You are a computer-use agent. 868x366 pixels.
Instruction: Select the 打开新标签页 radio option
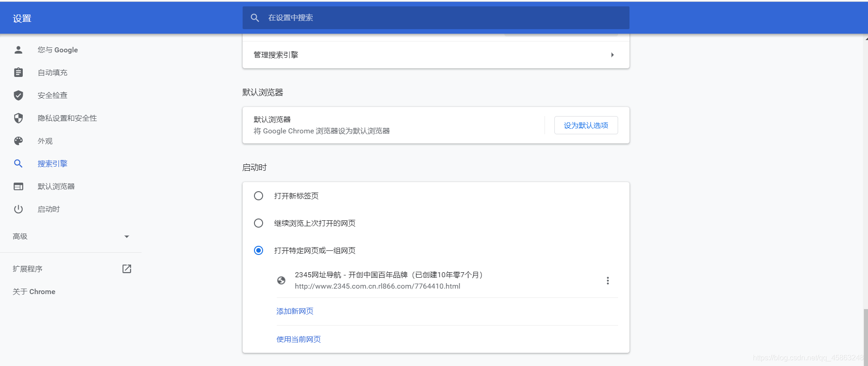[x=259, y=196]
